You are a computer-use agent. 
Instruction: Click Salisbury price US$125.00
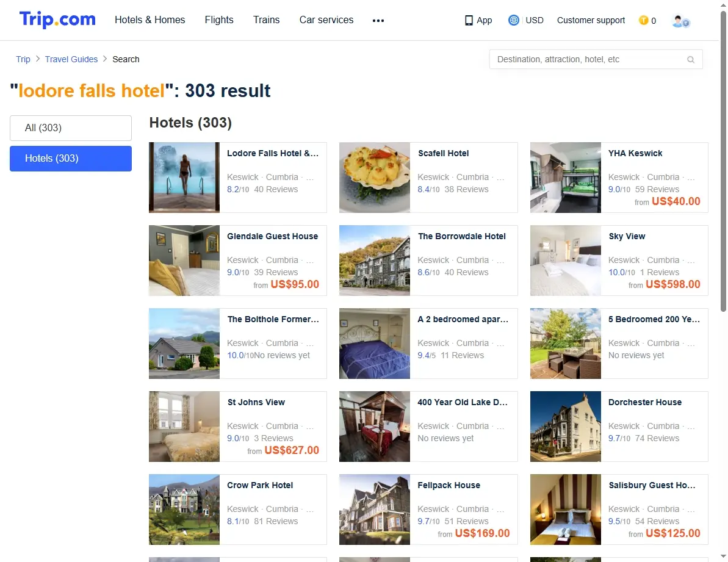tap(672, 534)
